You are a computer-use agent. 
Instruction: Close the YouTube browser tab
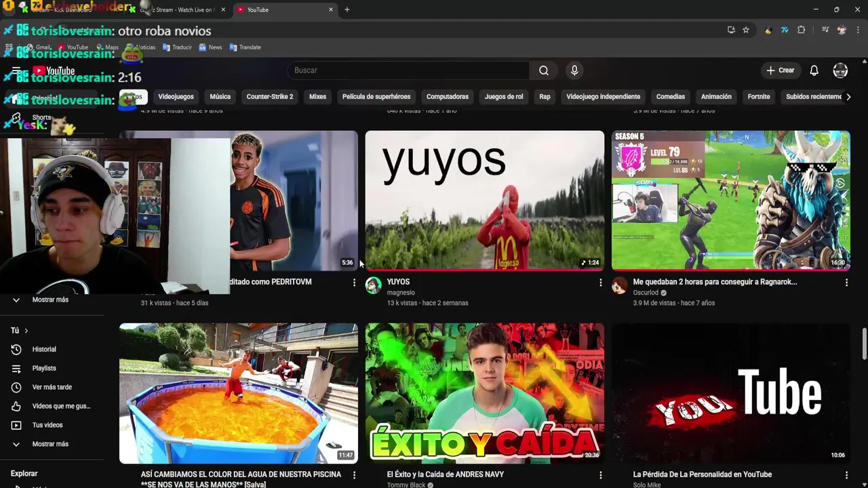(x=331, y=9)
